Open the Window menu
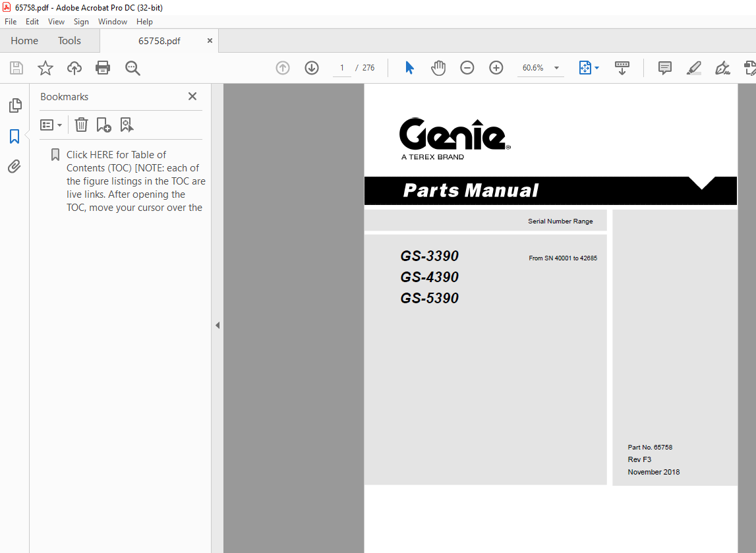Screen dimensions: 756x553 click(x=112, y=22)
